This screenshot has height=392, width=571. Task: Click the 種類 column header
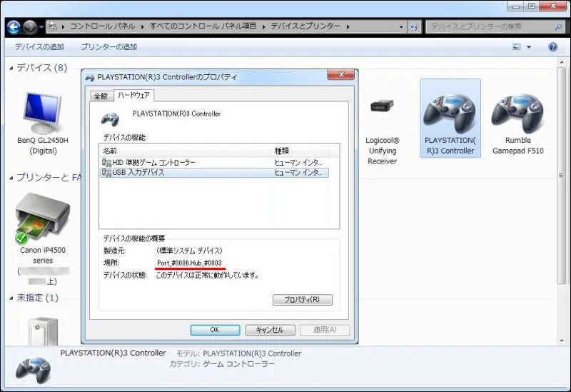click(300, 151)
